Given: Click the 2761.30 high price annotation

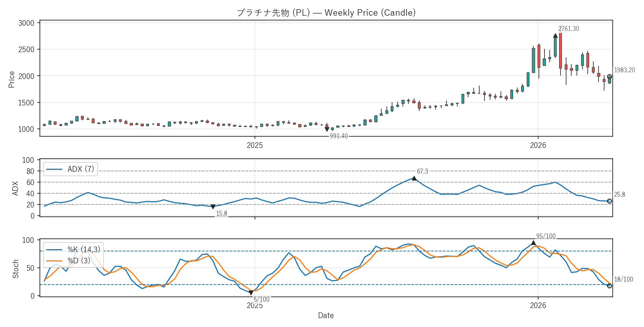Looking at the screenshot, I should (x=568, y=29).
